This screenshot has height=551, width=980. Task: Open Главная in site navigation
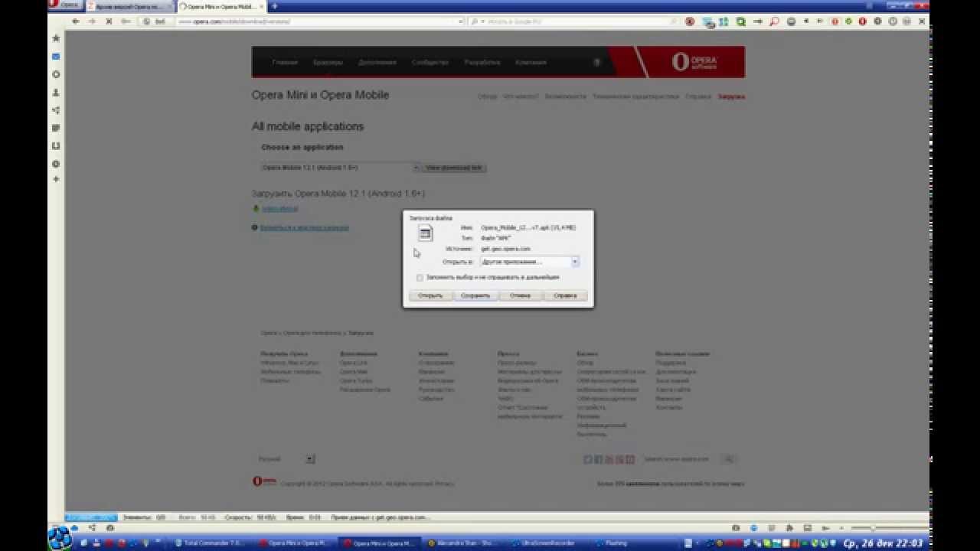point(284,62)
